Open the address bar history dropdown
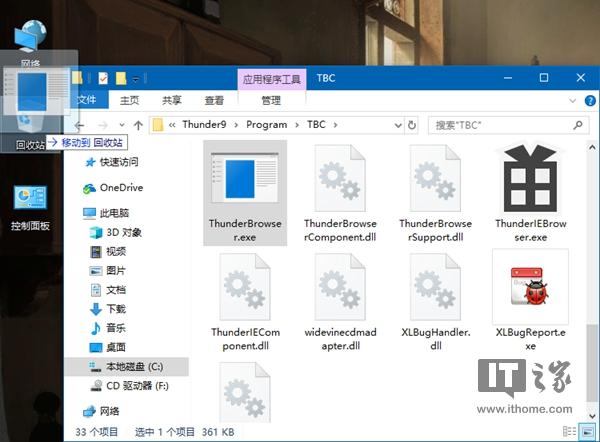The image size is (600, 442). pyautogui.click(x=398, y=125)
